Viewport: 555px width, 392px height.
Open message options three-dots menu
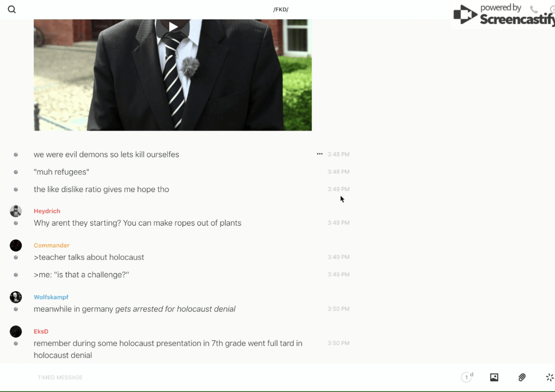320,154
